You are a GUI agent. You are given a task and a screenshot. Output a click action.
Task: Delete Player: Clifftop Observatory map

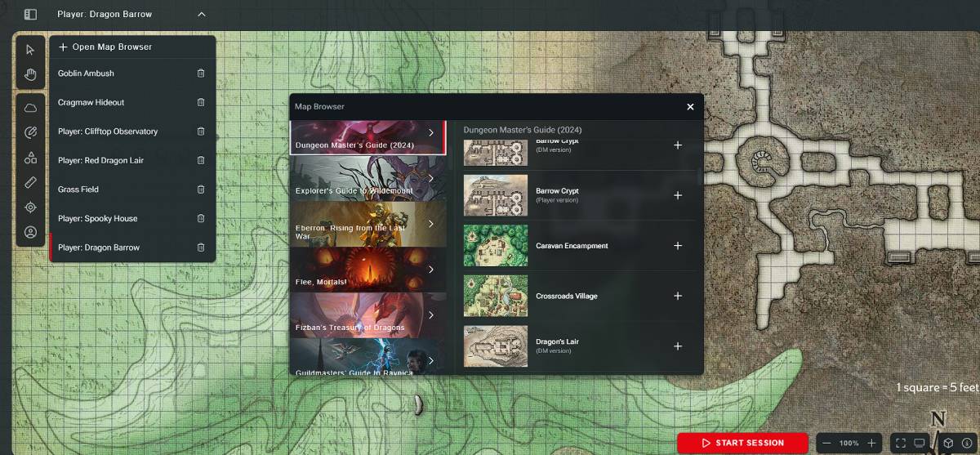pos(201,132)
